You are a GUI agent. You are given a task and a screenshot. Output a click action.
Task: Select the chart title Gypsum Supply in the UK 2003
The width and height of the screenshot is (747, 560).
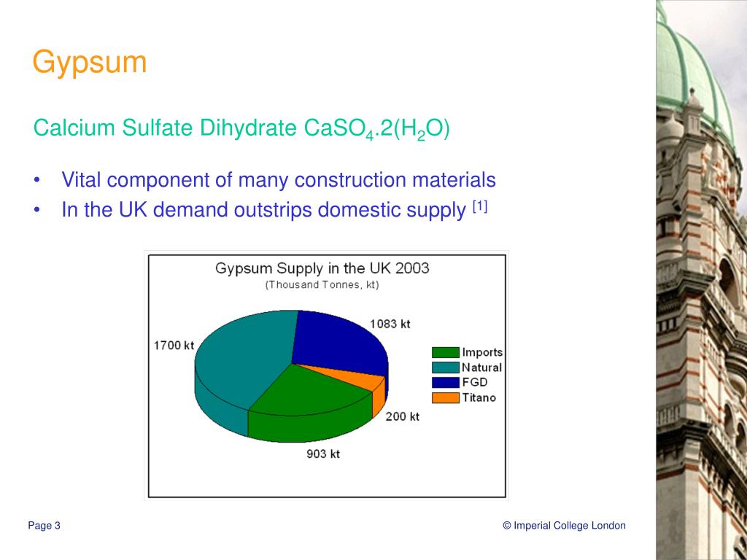point(324,269)
